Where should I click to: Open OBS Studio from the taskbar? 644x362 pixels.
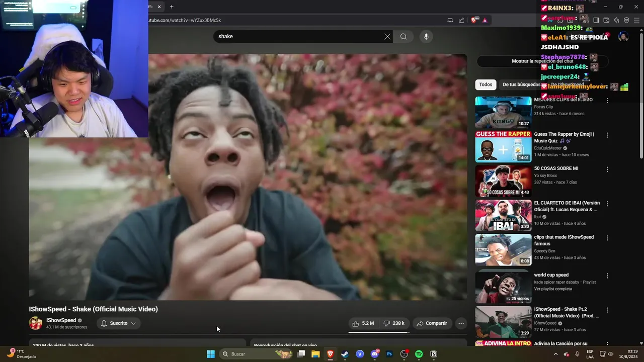404,354
